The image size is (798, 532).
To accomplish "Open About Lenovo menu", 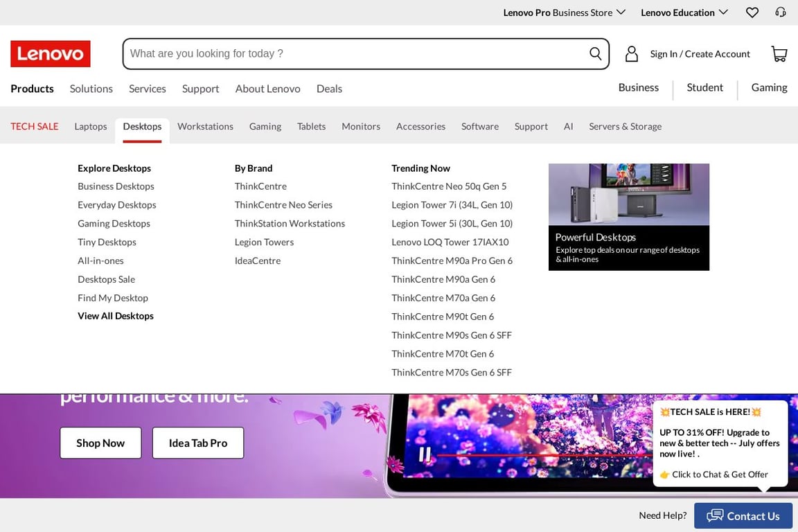I will point(267,89).
